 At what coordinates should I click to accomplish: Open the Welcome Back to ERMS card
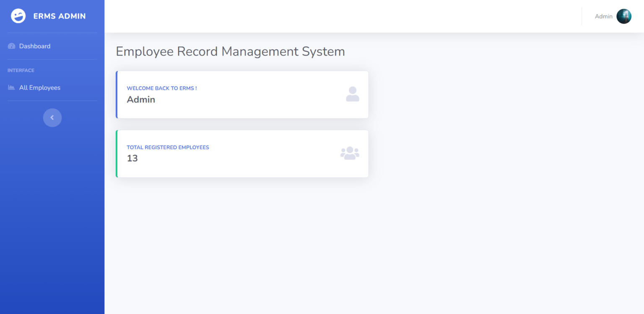(242, 94)
